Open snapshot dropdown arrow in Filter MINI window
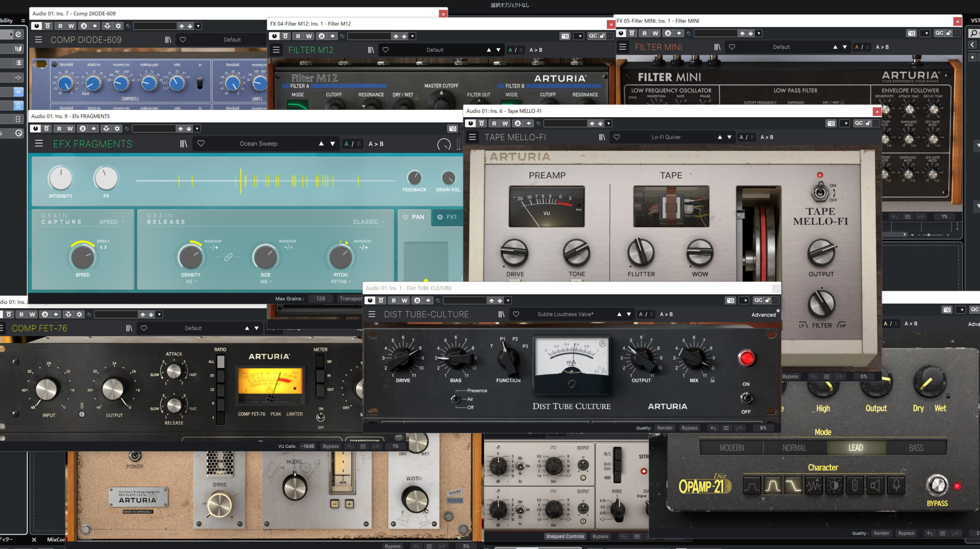 pyautogui.click(x=926, y=33)
